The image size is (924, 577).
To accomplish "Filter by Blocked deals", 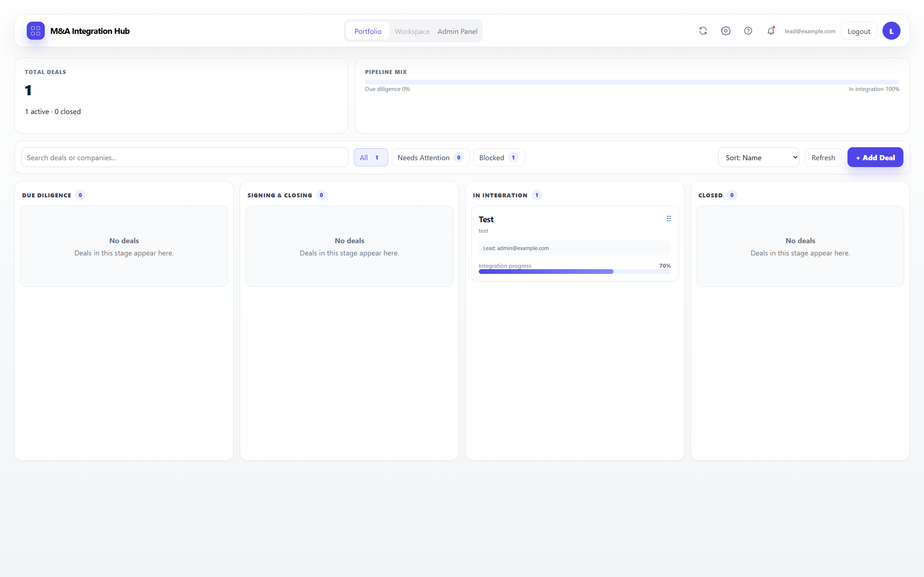I will pos(499,158).
